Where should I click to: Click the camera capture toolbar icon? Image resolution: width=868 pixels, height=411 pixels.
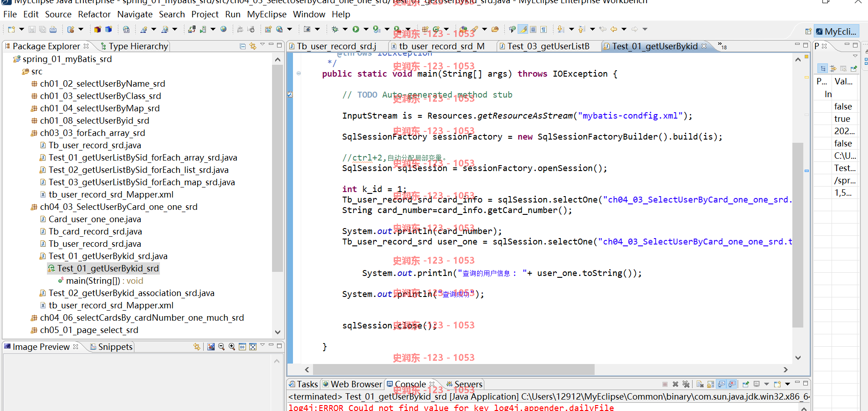pyautogui.click(x=307, y=29)
